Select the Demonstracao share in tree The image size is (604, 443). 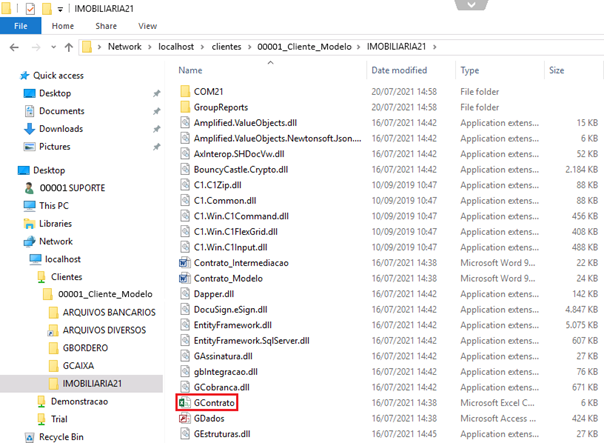point(79,401)
